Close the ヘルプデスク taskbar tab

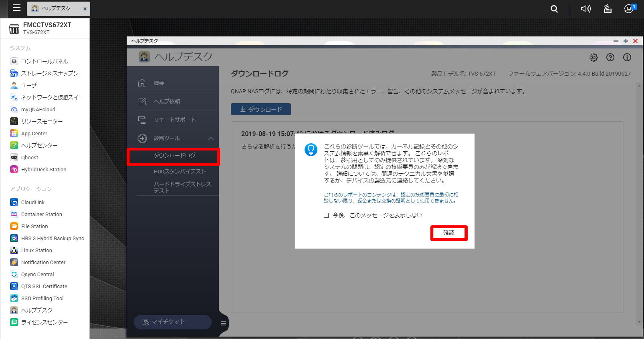tap(85, 9)
